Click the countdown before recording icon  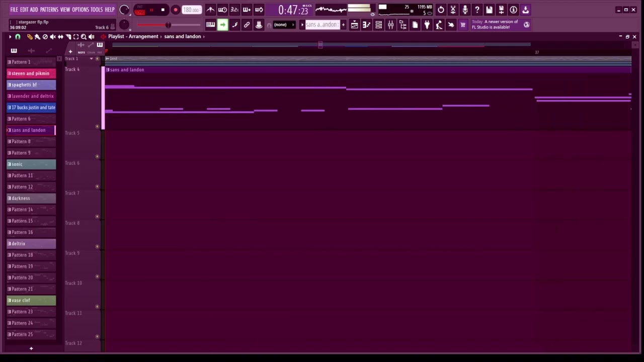pos(234,10)
